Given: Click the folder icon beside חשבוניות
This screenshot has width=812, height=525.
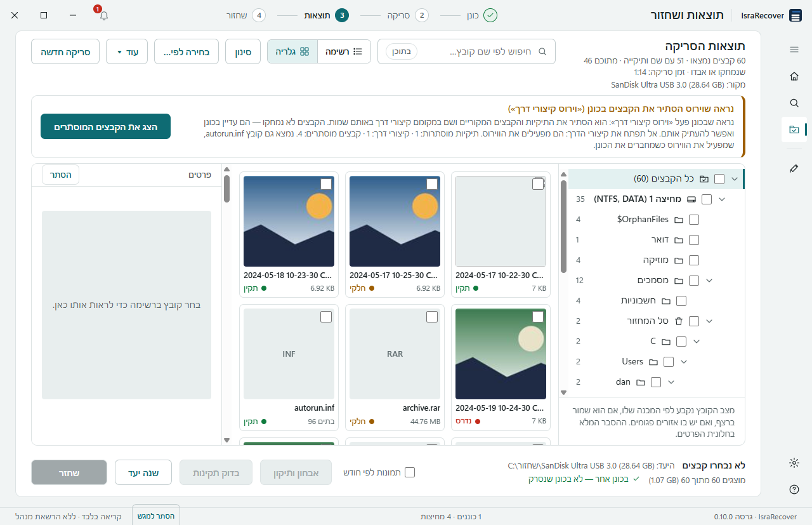Looking at the screenshot, I should pyautogui.click(x=666, y=301).
